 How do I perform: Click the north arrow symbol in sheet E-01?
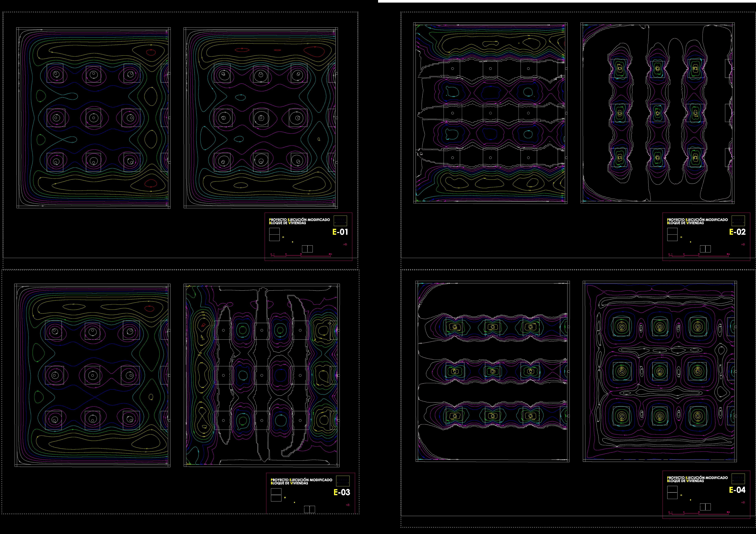coord(346,244)
